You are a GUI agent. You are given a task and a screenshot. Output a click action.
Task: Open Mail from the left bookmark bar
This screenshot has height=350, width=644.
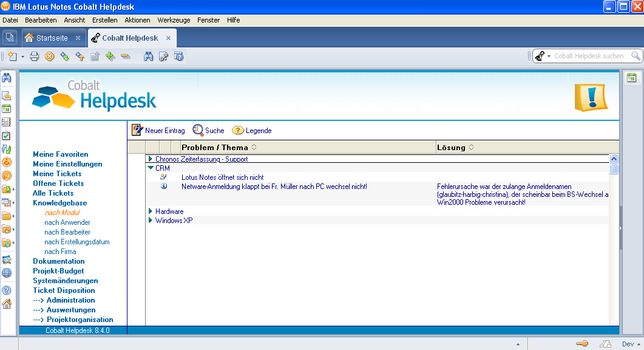tap(7, 95)
